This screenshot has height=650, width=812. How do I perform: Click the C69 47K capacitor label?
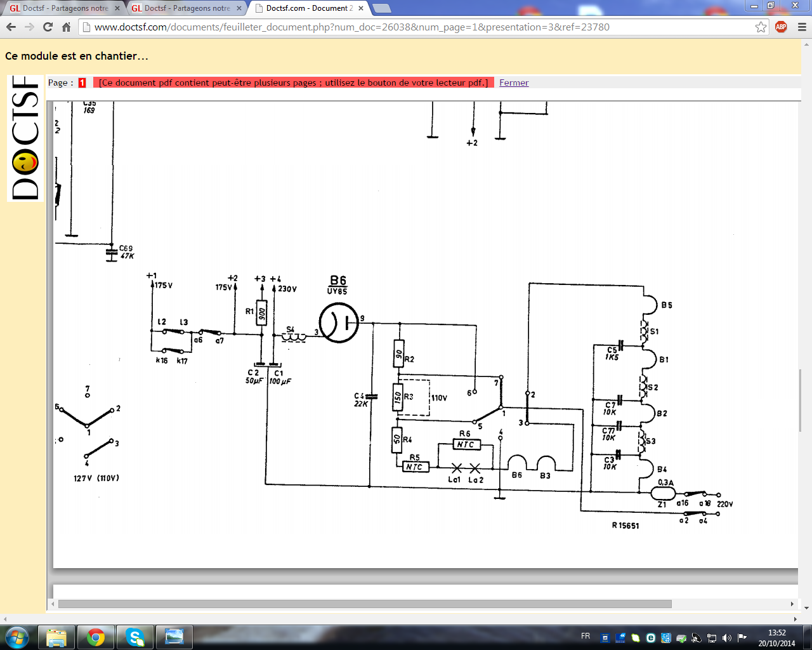126,252
